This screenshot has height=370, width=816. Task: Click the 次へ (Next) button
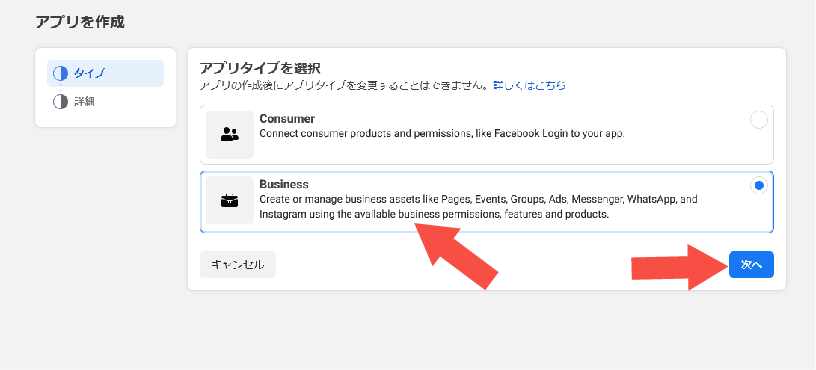pyautogui.click(x=751, y=265)
